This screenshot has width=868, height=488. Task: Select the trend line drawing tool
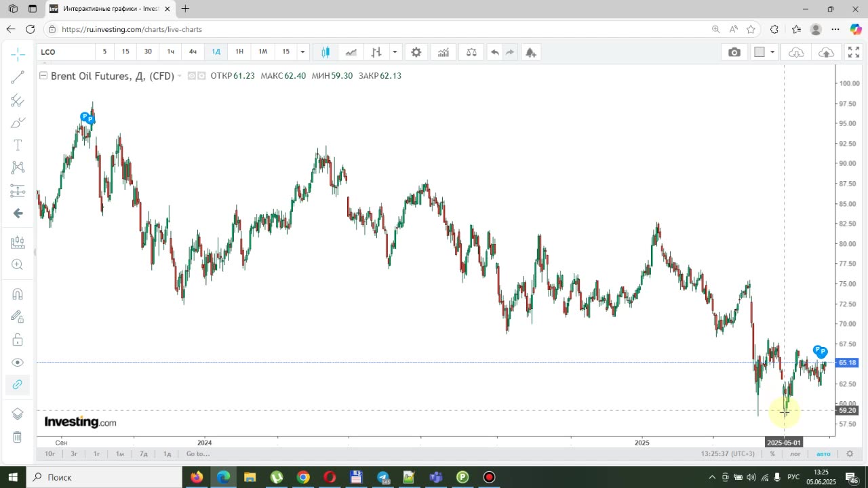pos(18,77)
